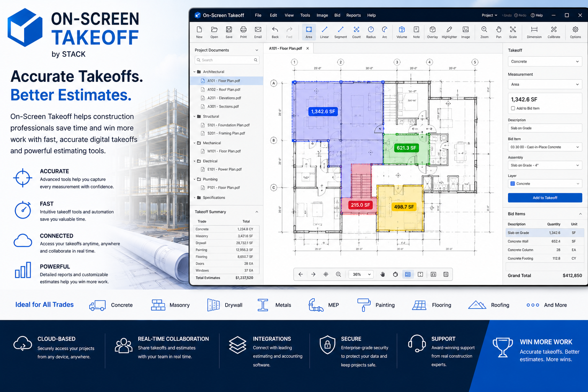
Task: Click the crosshair icon in bottom viewer bar
Action: 326,274
